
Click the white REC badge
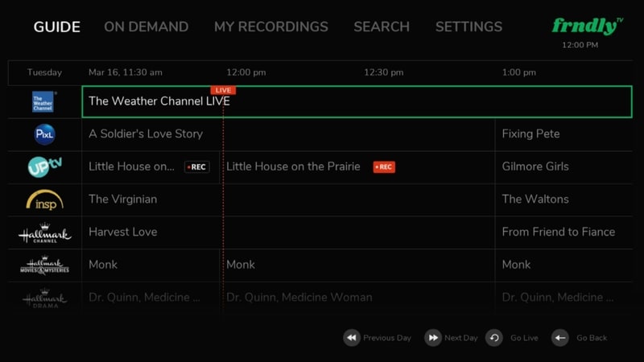[197, 167]
